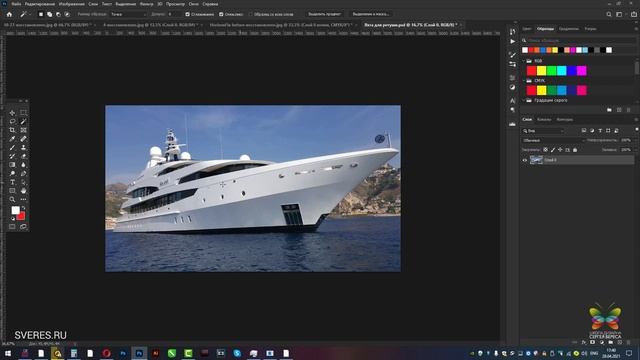Delete swatch with trash icon in Swatches panel
Image resolution: width=640 pixels, height=360 pixels.
[629, 110]
